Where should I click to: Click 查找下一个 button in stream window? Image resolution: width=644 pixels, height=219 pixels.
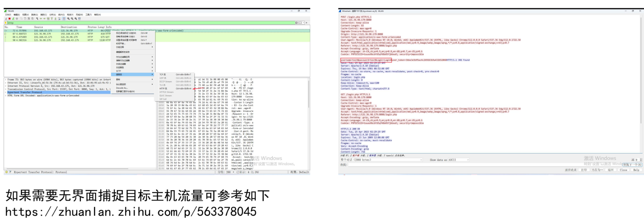pyautogui.click(x=632, y=165)
